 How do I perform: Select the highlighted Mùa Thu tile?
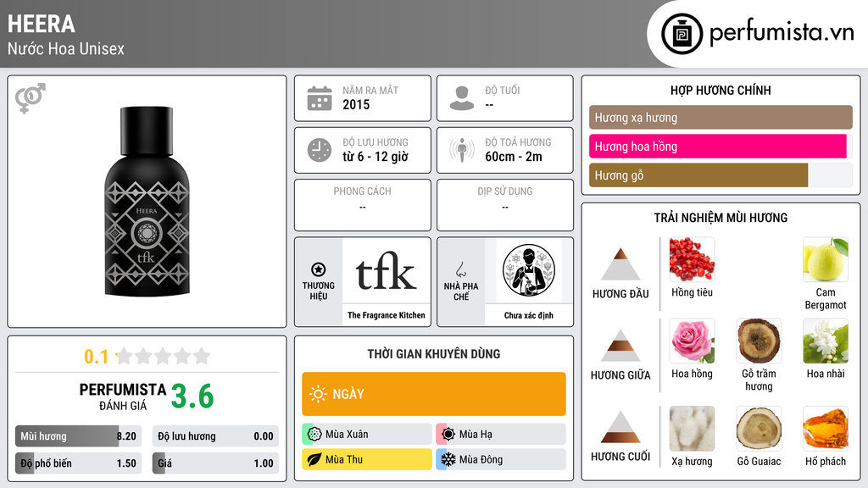pos(367,459)
